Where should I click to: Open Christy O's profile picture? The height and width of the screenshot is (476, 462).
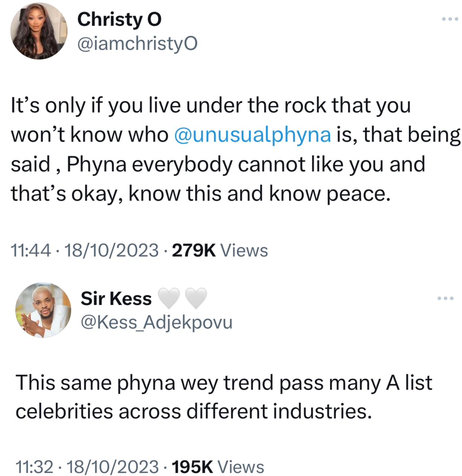click(39, 31)
